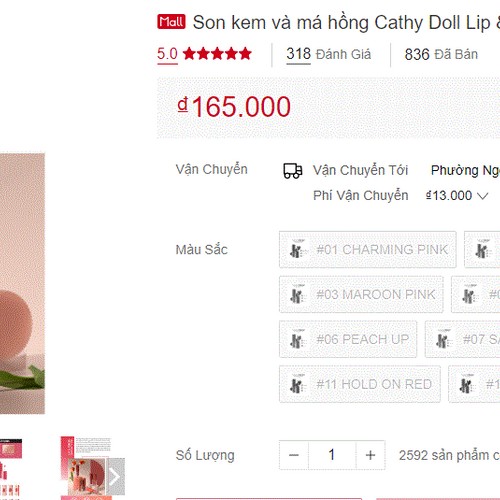
Task: Click the #01 Charming Pink product icon
Action: point(297,249)
